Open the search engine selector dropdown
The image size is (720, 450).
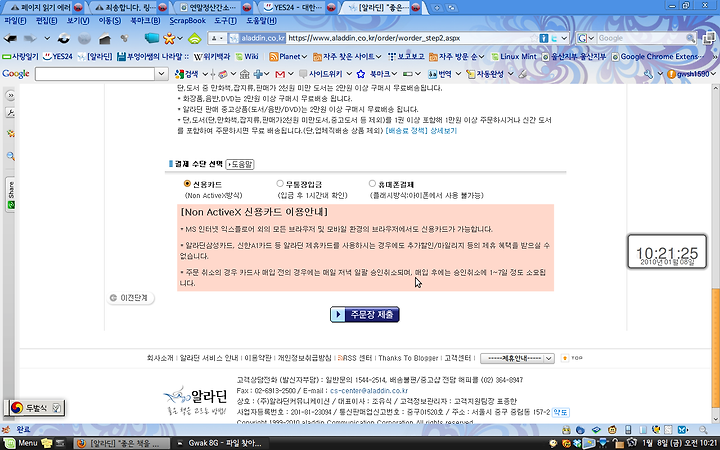[585, 38]
